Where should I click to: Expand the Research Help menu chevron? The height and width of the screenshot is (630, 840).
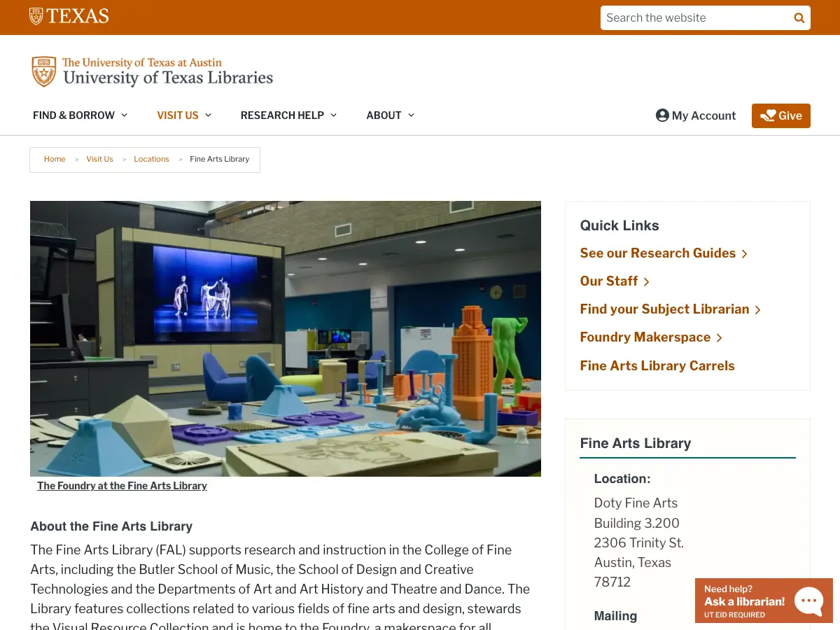[333, 115]
